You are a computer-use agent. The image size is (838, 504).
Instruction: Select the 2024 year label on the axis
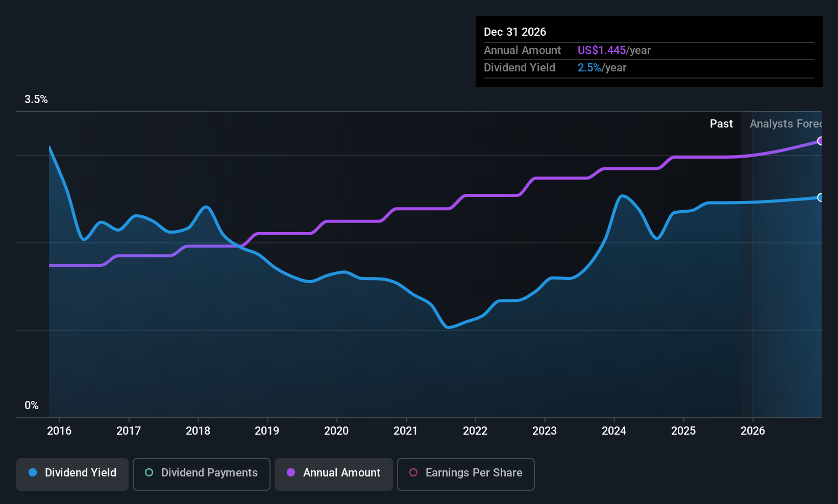pyautogui.click(x=614, y=431)
